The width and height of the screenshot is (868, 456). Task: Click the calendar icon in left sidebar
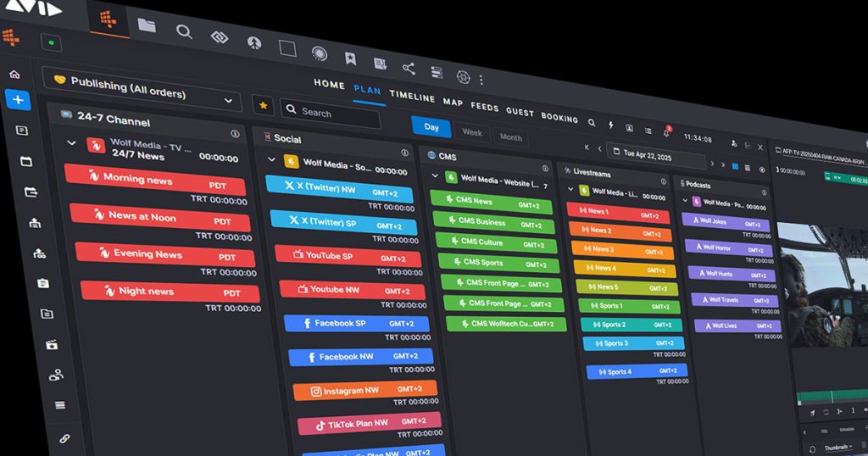[26, 161]
